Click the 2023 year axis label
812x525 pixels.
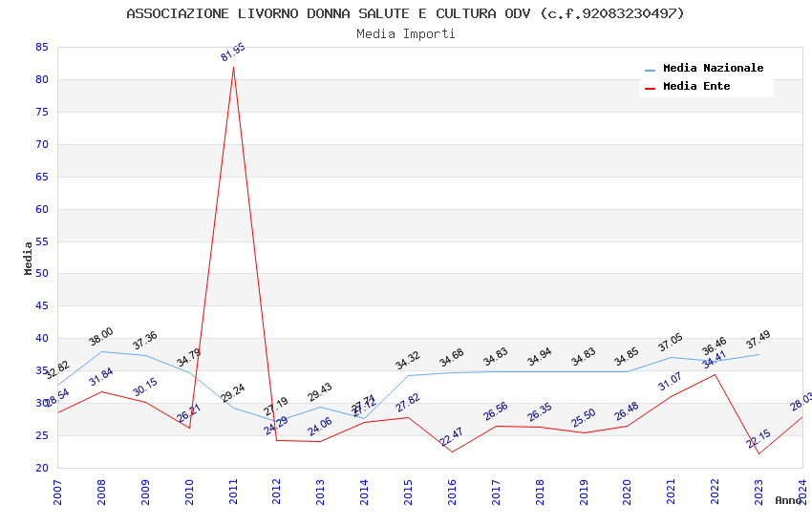pos(759,492)
